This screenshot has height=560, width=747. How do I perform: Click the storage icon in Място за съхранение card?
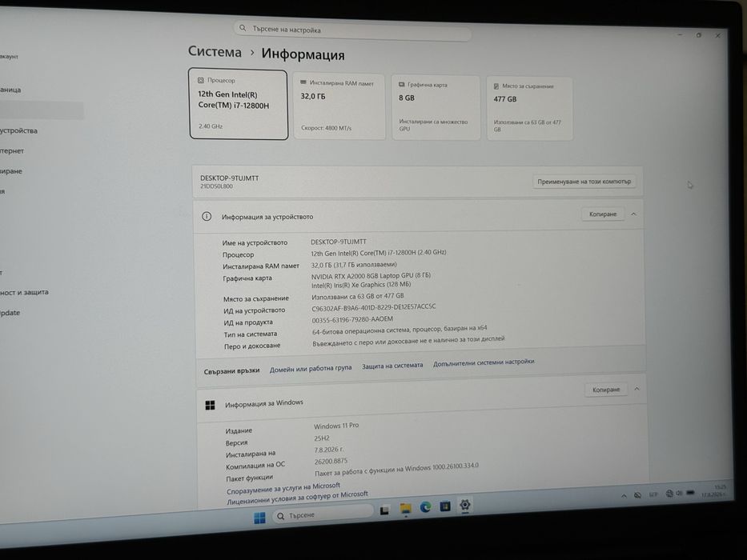click(x=496, y=86)
